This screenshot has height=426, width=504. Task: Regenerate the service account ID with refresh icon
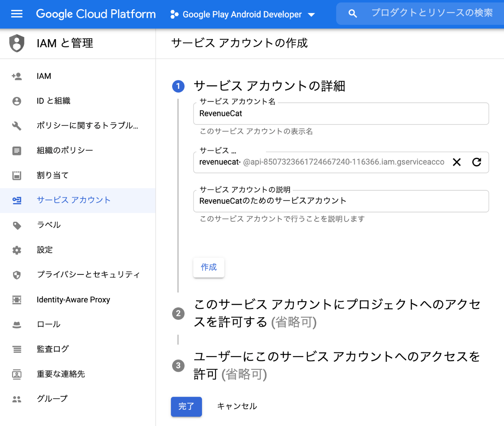(477, 162)
